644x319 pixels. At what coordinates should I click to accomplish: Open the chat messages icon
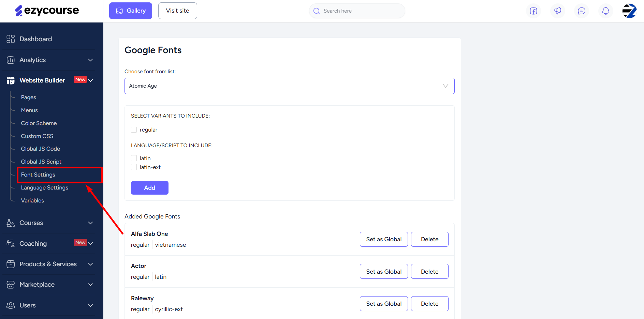coord(582,11)
